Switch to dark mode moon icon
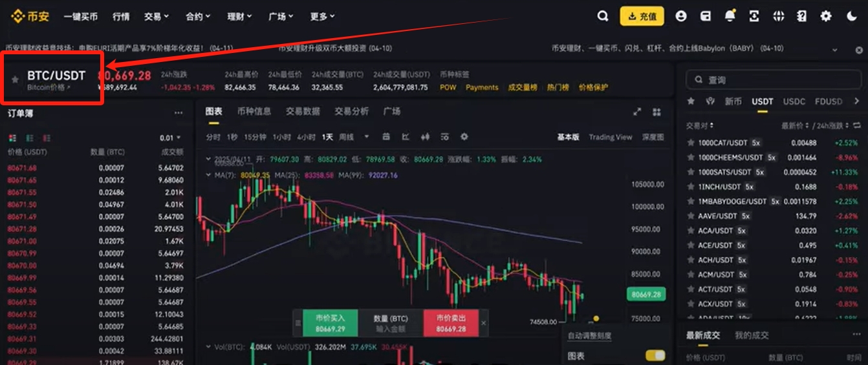868x365 pixels. (x=851, y=16)
